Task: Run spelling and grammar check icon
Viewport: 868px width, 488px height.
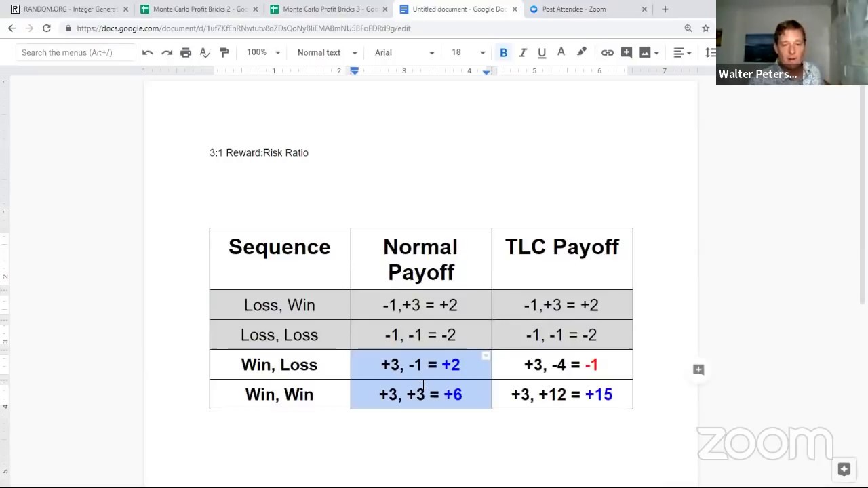Action: point(205,52)
